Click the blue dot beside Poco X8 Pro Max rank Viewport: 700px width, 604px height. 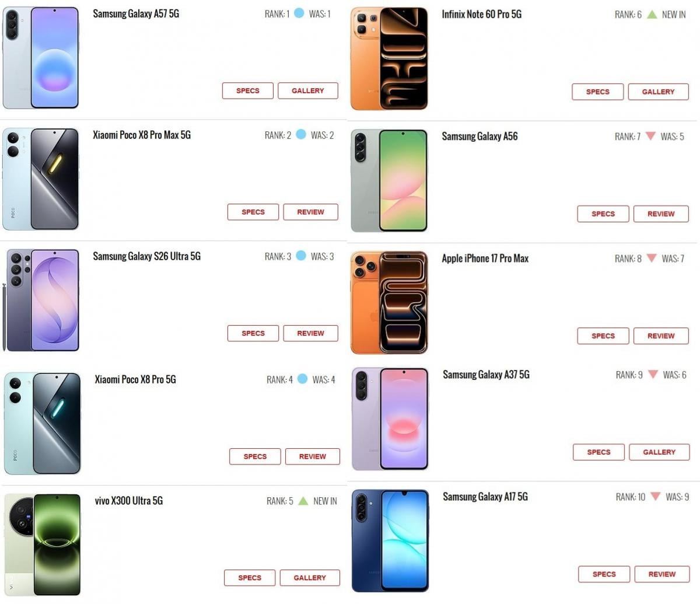point(300,134)
